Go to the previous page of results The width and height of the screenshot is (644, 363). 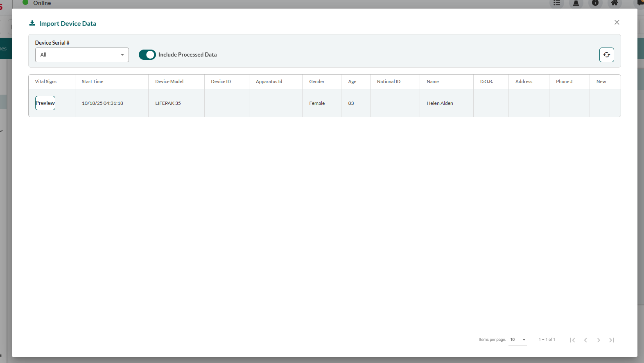pos(585,340)
